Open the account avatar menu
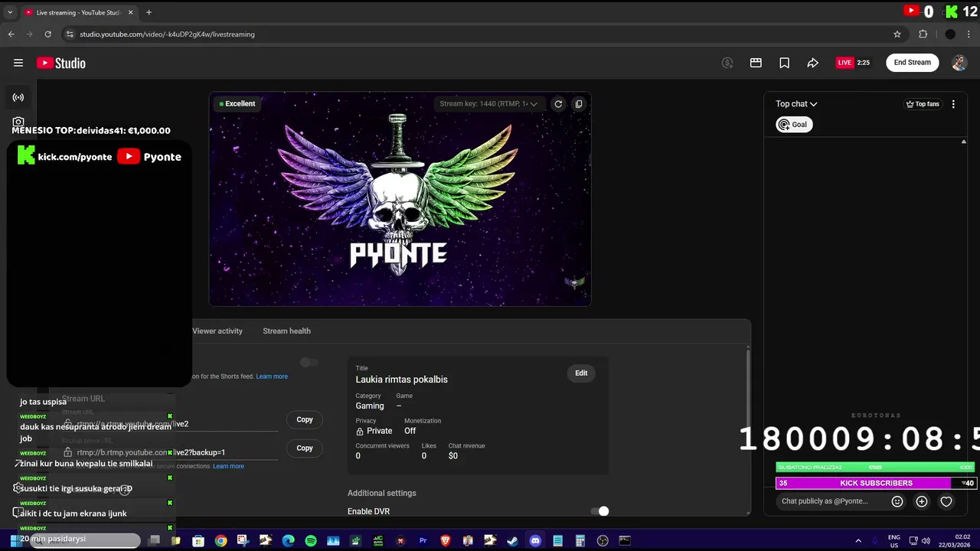This screenshot has height=551, width=980. tap(959, 63)
